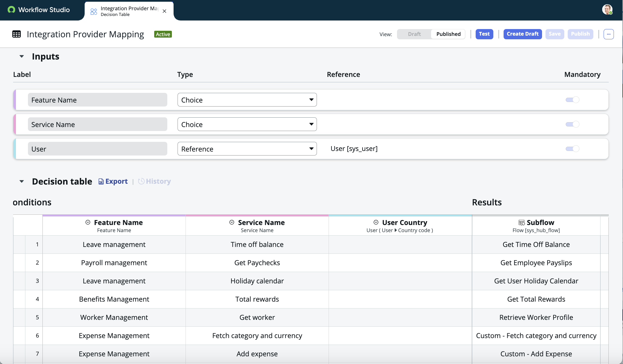Screen dimensions: 623x364
Task: Click the Subflow column table icon
Action: click(x=522, y=222)
